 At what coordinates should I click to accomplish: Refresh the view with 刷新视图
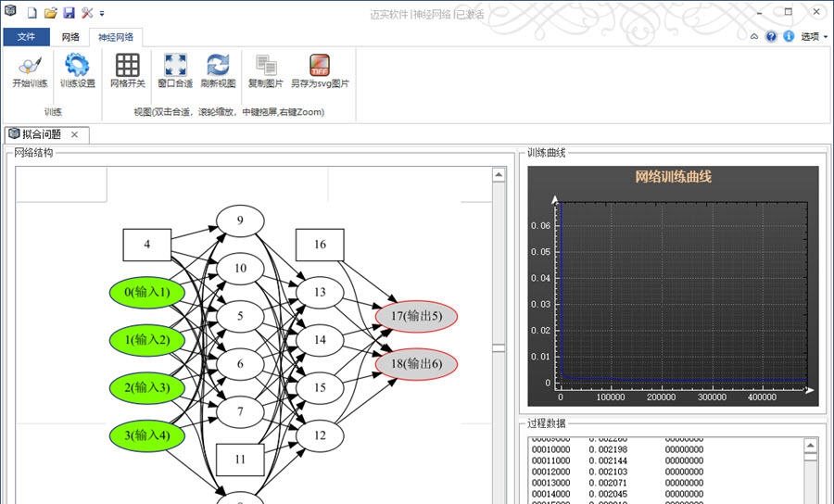click(x=218, y=71)
